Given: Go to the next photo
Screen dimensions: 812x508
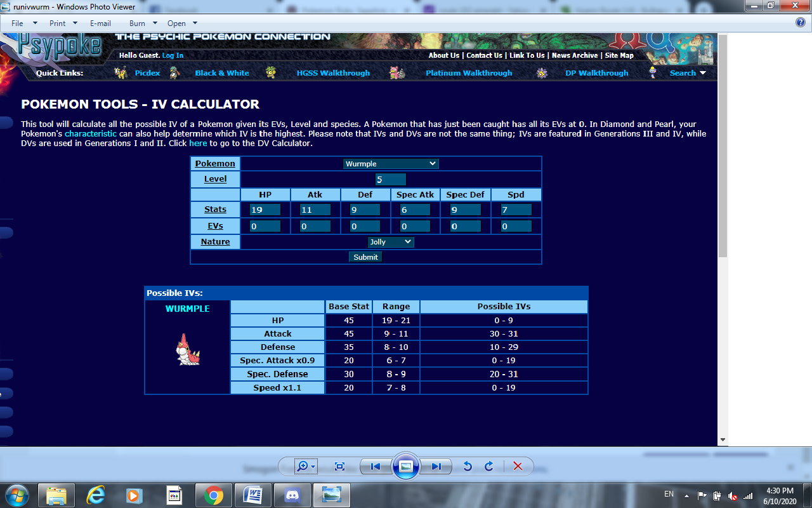Looking at the screenshot, I should pos(436,467).
